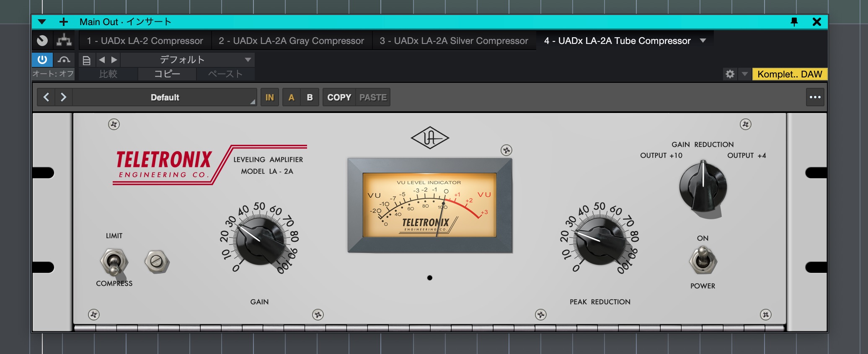Viewport: 868px width, 354px height.
Task: Close the Main Out insert window
Action: point(816,22)
